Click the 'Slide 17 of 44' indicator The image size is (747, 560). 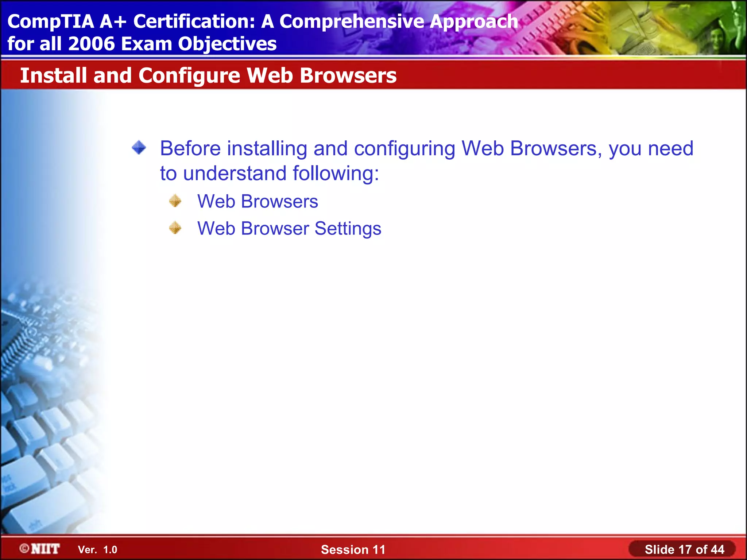click(x=684, y=549)
